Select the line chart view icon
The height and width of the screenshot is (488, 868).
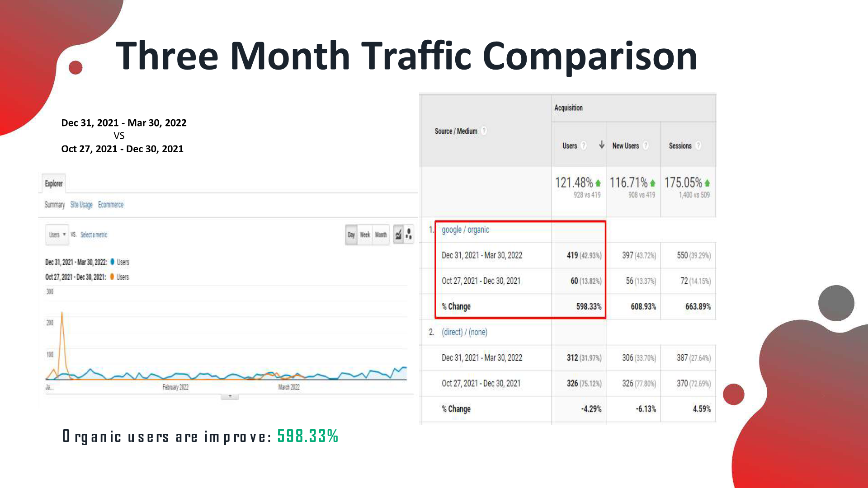pyautogui.click(x=398, y=235)
